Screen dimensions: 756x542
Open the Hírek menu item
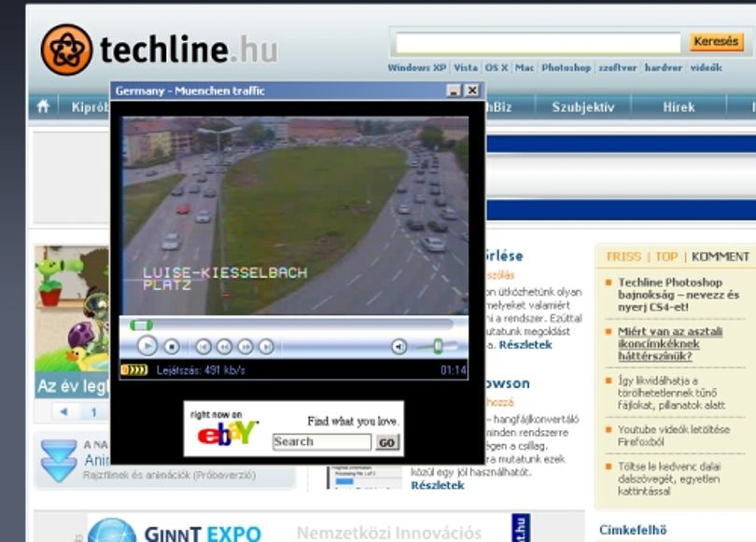[x=679, y=107]
